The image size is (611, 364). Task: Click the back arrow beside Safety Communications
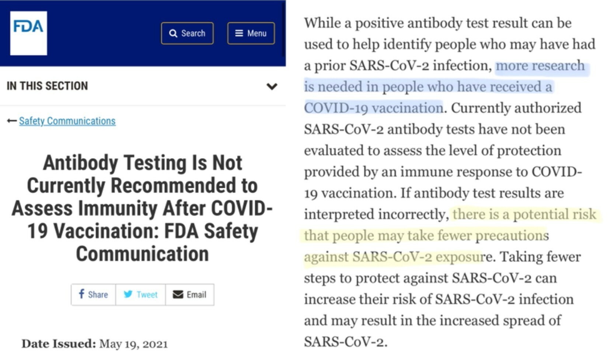tap(12, 121)
